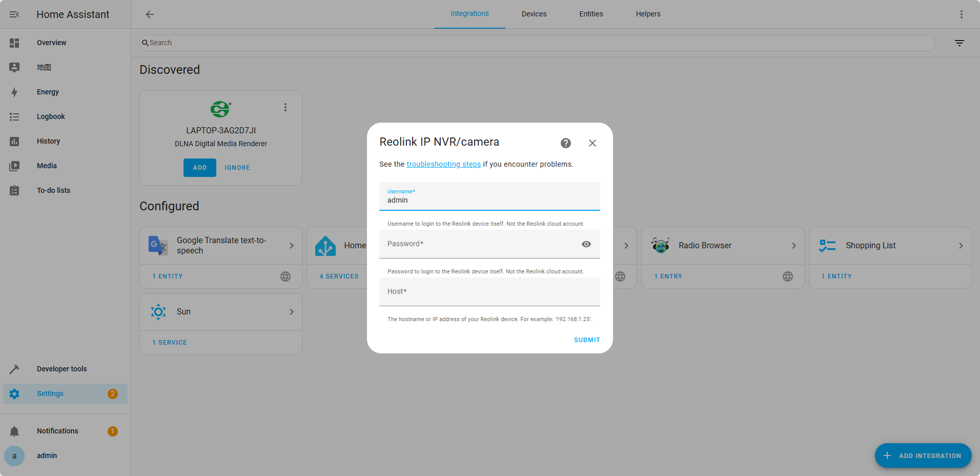The height and width of the screenshot is (476, 980).
Task: Open History in sidebar
Action: coord(65,141)
